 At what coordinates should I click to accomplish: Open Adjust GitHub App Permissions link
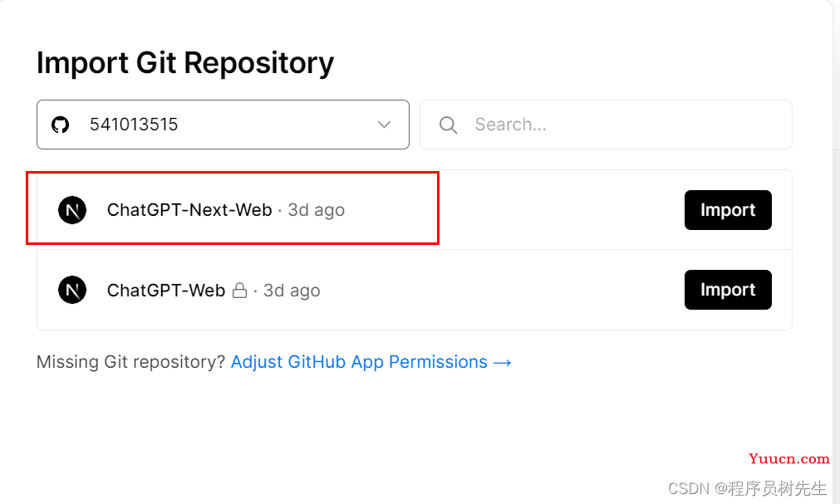click(x=371, y=362)
